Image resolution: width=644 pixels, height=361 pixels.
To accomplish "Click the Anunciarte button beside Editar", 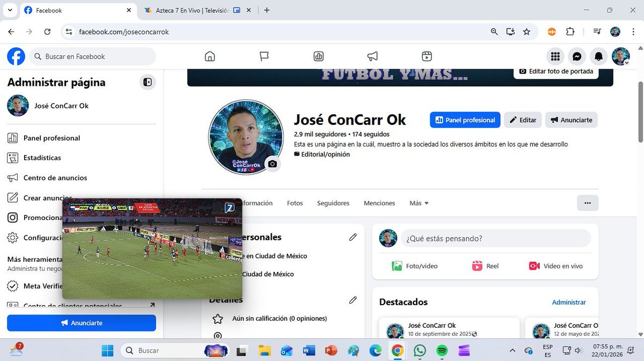I will [572, 120].
